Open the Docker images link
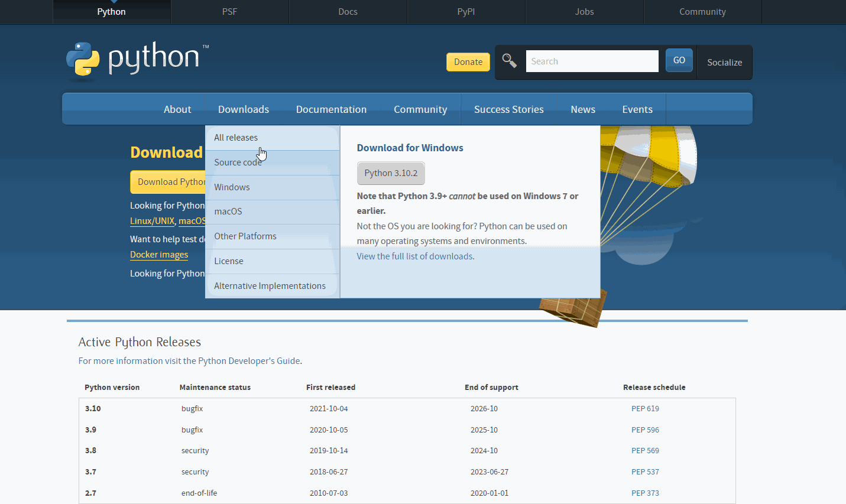Screen dimensions: 846x504 coord(159,255)
